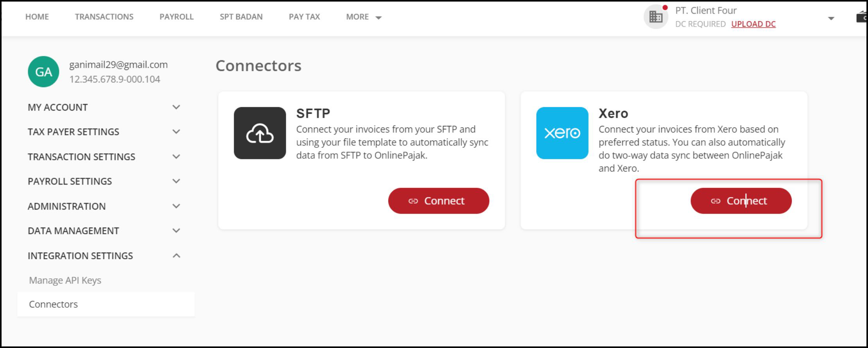Open the MORE dropdown menu
This screenshot has width=868, height=348.
(364, 17)
